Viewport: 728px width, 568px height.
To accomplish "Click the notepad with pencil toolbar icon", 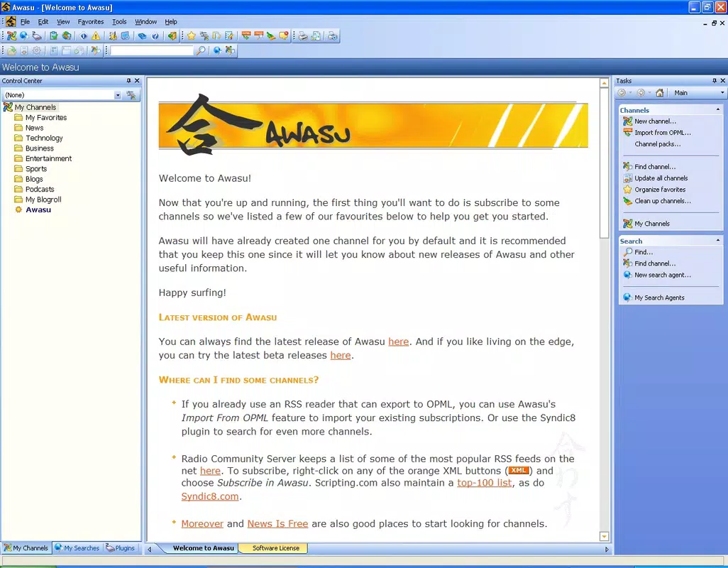I will click(229, 35).
